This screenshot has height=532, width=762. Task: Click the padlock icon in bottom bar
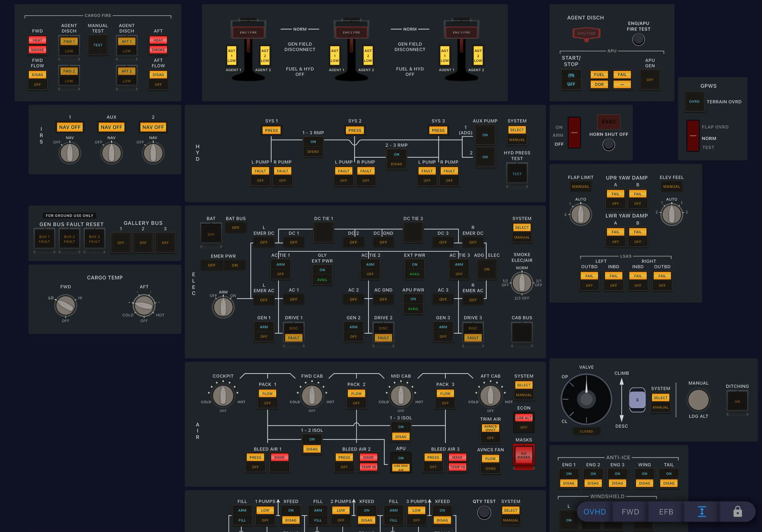pos(737,512)
